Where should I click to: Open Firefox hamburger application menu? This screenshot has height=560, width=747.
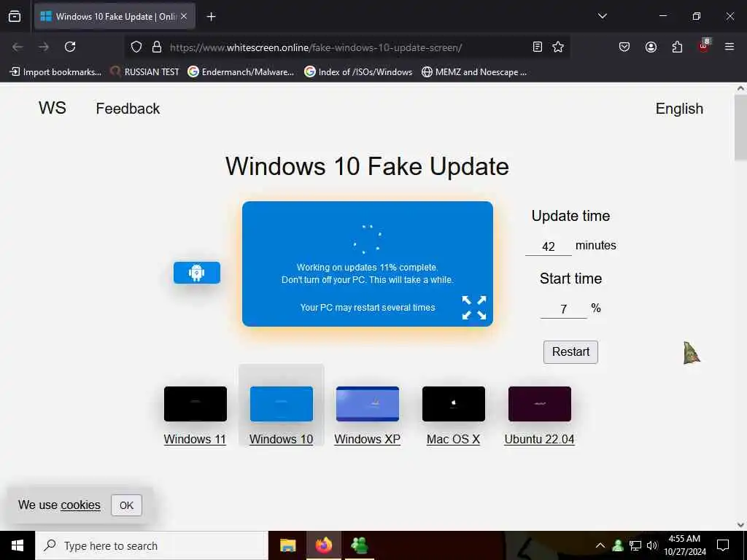pos(729,47)
